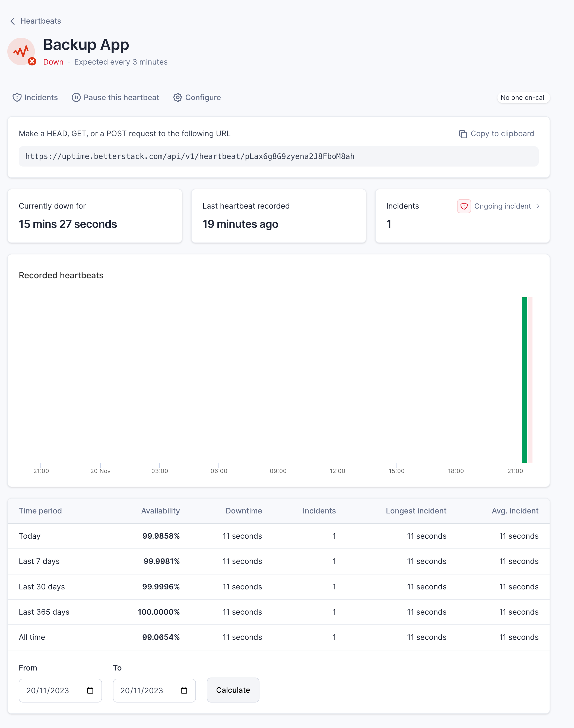Click the Ongoing incident shield icon
The height and width of the screenshot is (728, 574).
(x=463, y=206)
